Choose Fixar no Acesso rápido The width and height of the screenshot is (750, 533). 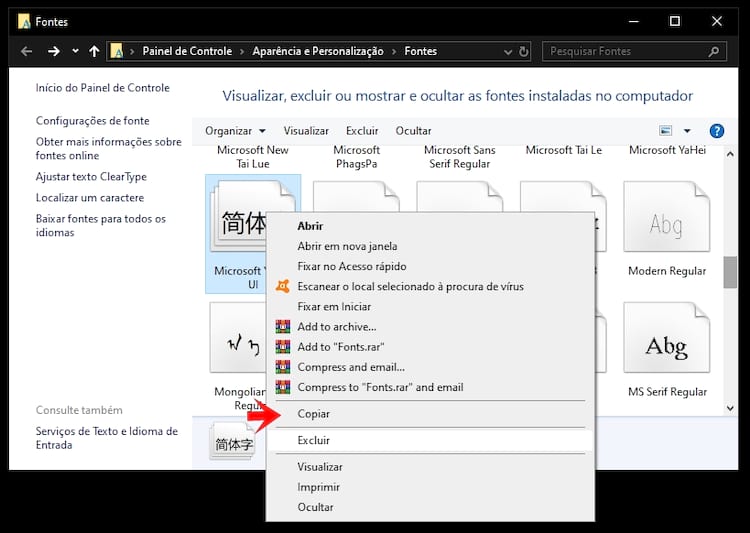pos(430,266)
